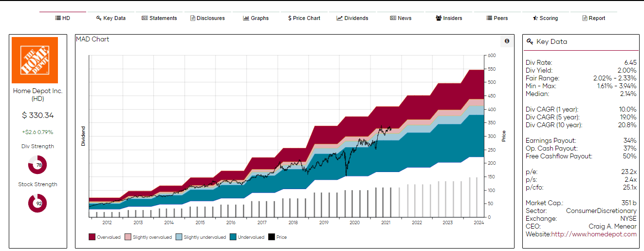Open the homedepot.com website link
The width and height of the screenshot is (644, 251).
[594, 234]
